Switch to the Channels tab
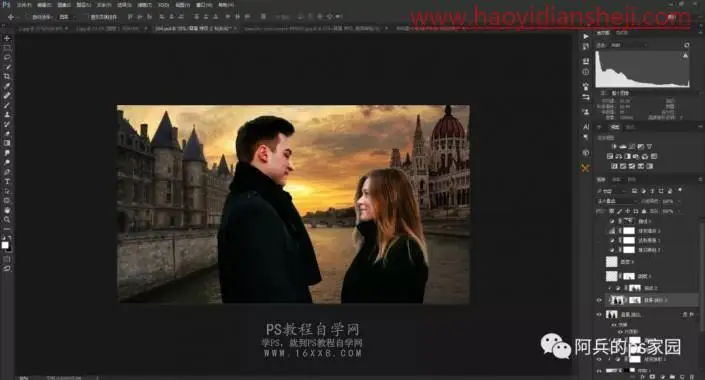Screen dimensions: 705x380 (616, 180)
